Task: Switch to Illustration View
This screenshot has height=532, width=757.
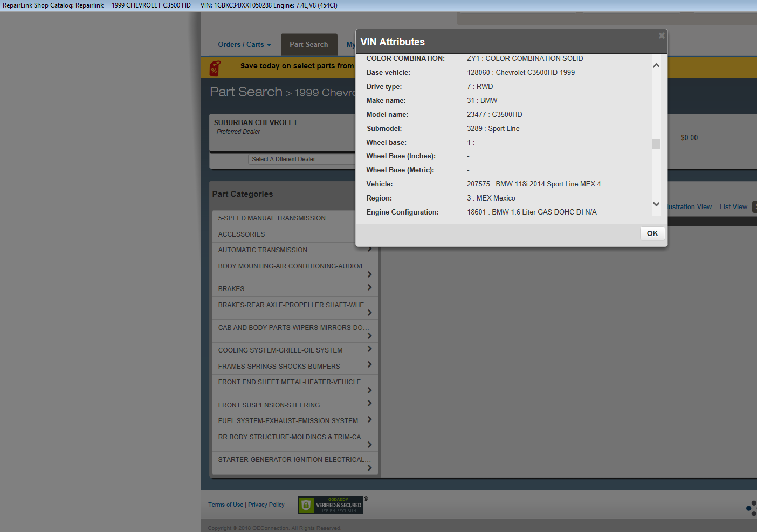Action: [690, 207]
